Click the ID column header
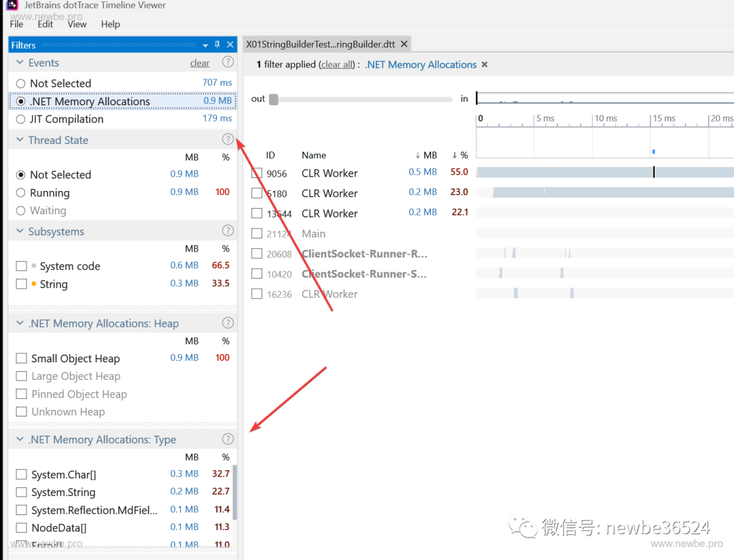This screenshot has width=734, height=560. tap(270, 155)
